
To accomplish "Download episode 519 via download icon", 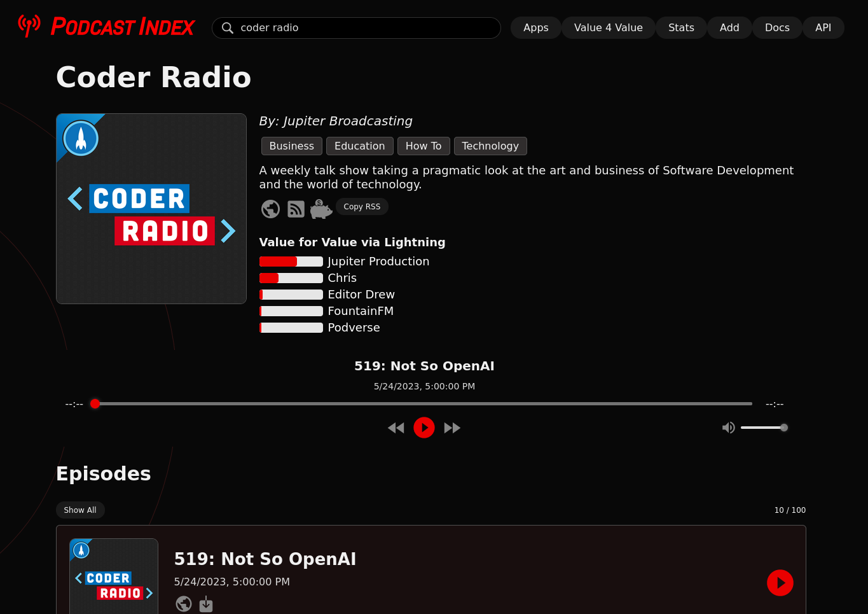I will [206, 604].
